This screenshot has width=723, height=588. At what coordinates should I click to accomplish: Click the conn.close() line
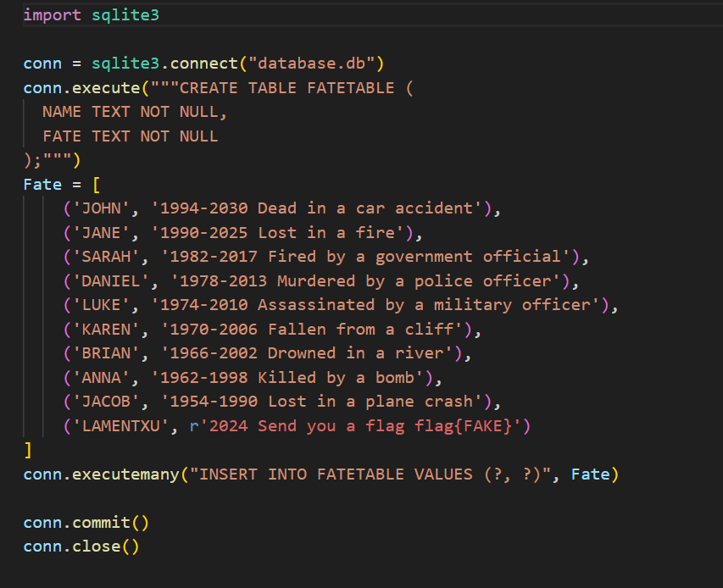[81, 546]
